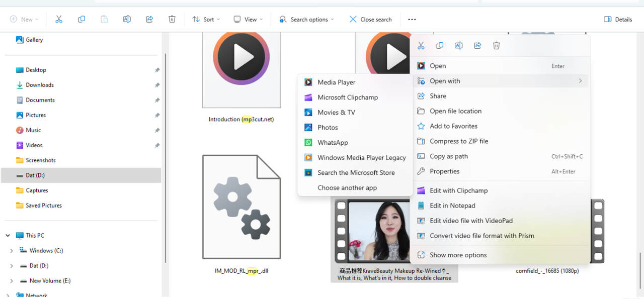644x299 pixels.
Task: Unpin Desktop using its pin icon
Action: [x=157, y=70]
